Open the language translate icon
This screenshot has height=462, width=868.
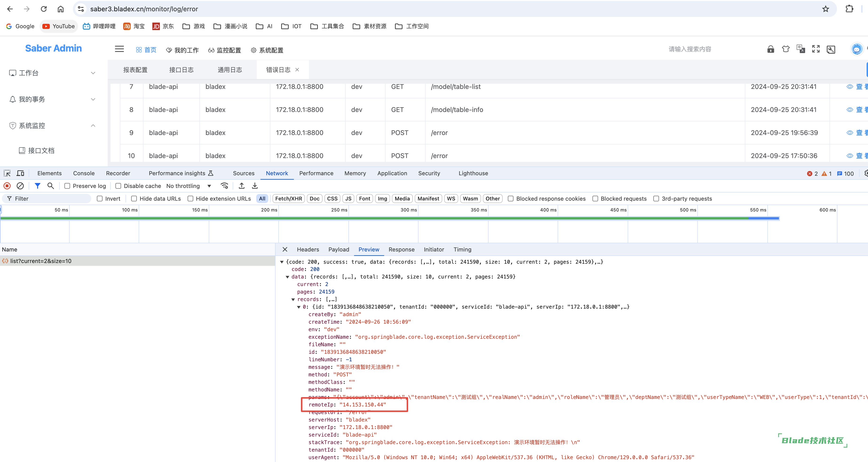(801, 49)
